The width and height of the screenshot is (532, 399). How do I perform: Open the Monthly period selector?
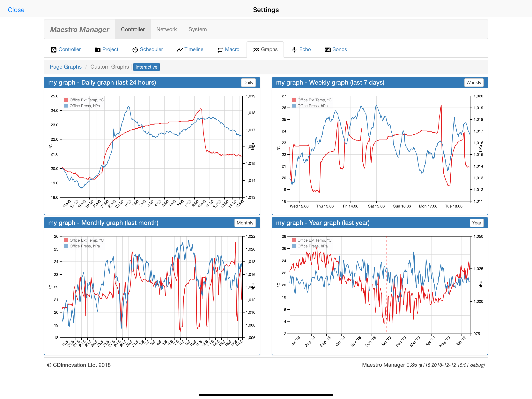(x=245, y=223)
